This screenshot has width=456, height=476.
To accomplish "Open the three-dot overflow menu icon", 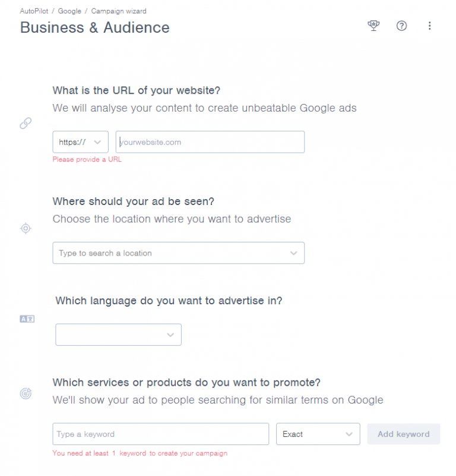I will tap(430, 26).
